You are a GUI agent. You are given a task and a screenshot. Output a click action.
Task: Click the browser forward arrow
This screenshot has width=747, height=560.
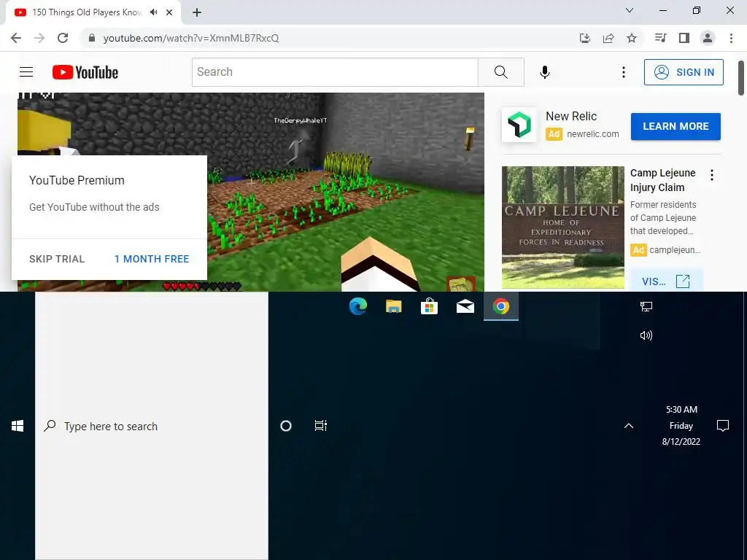click(39, 38)
